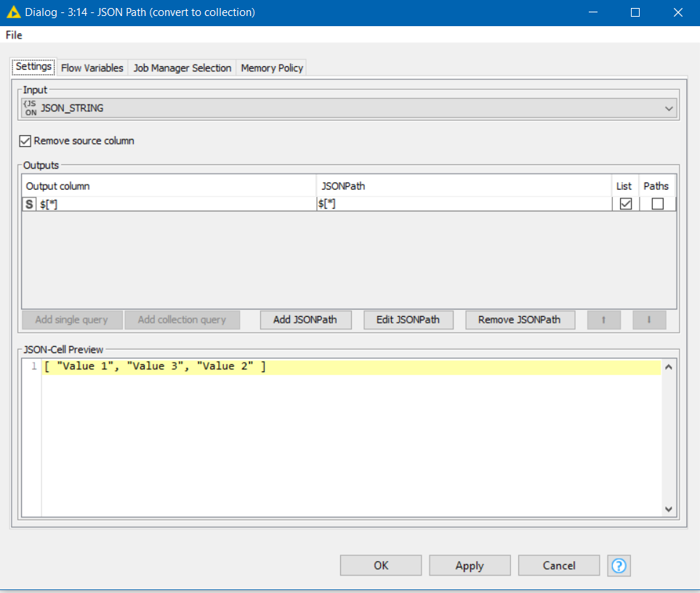Open the File menu
This screenshot has height=593, width=700.
click(14, 35)
